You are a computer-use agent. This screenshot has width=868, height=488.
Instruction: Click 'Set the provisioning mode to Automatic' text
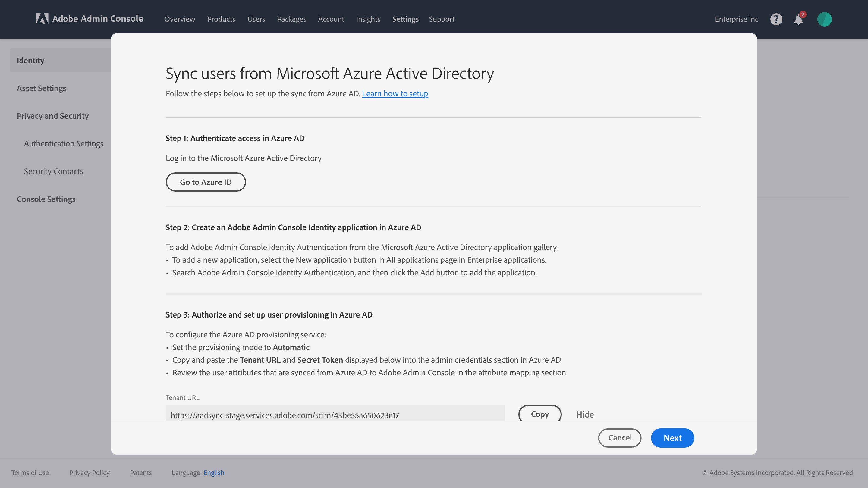click(x=241, y=347)
